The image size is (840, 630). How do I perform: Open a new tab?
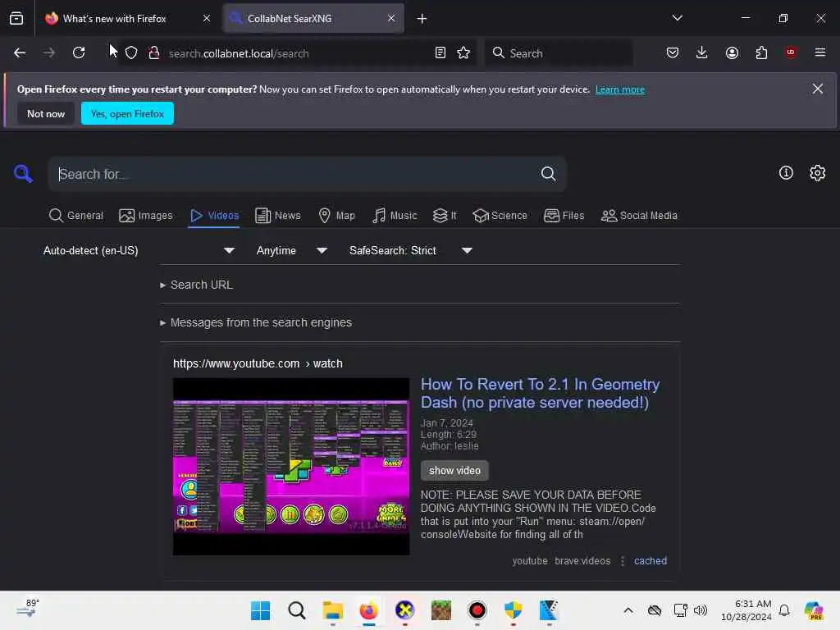[x=422, y=19]
